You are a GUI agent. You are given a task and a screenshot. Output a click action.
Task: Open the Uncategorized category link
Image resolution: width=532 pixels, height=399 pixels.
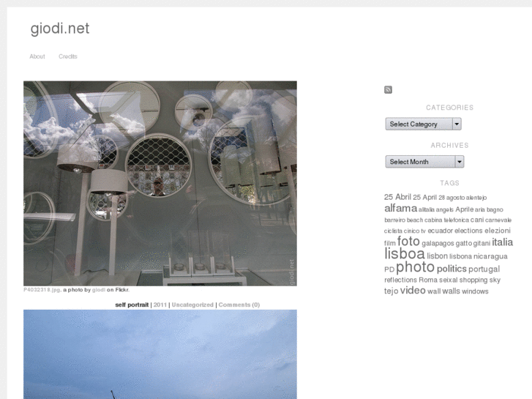192,305
